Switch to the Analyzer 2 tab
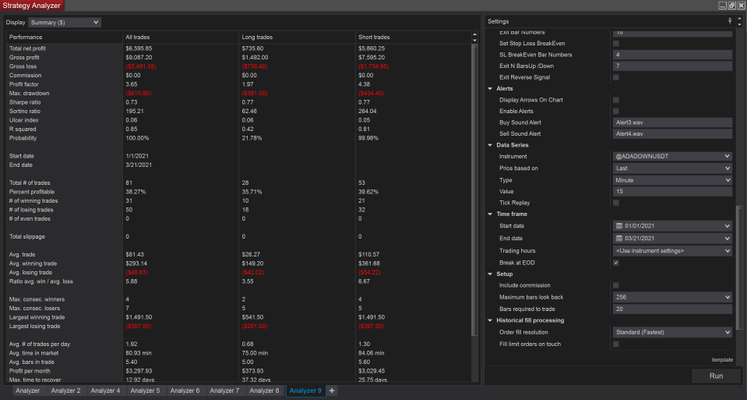The width and height of the screenshot is (747, 400). 65,391
